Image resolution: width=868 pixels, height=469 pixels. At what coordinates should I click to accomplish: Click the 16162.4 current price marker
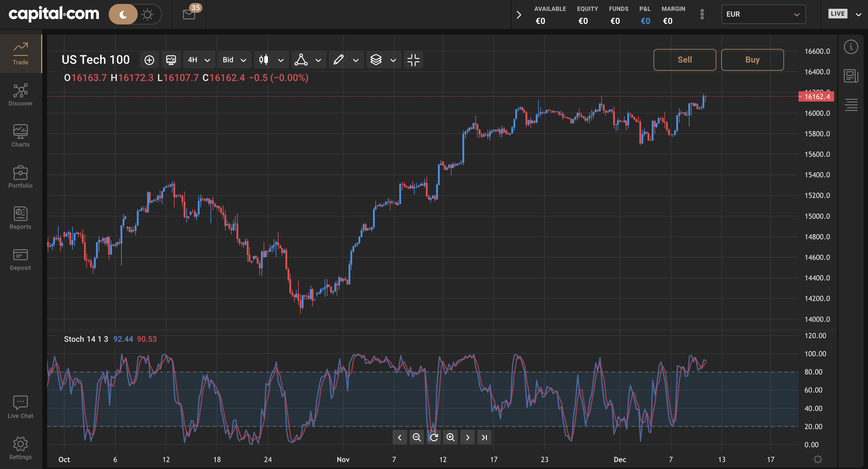[816, 96]
